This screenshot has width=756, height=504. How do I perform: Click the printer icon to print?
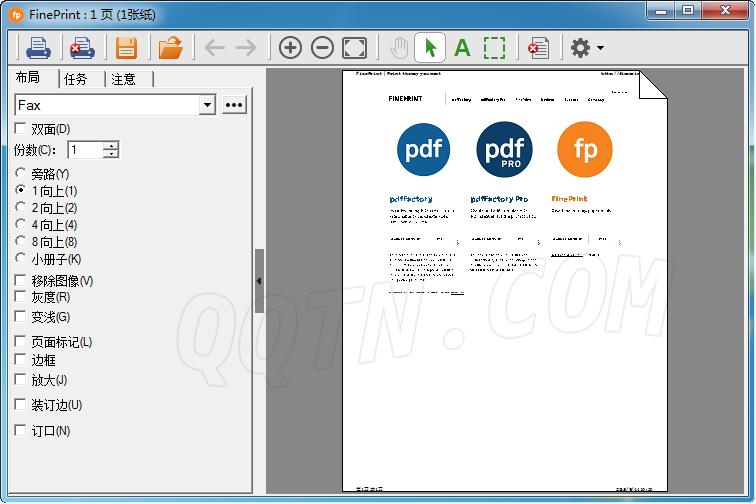[x=38, y=47]
